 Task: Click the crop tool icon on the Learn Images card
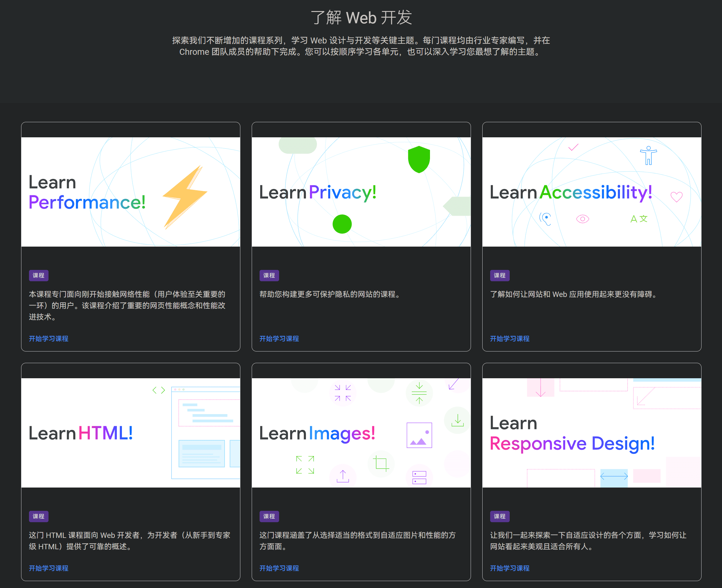tap(381, 463)
